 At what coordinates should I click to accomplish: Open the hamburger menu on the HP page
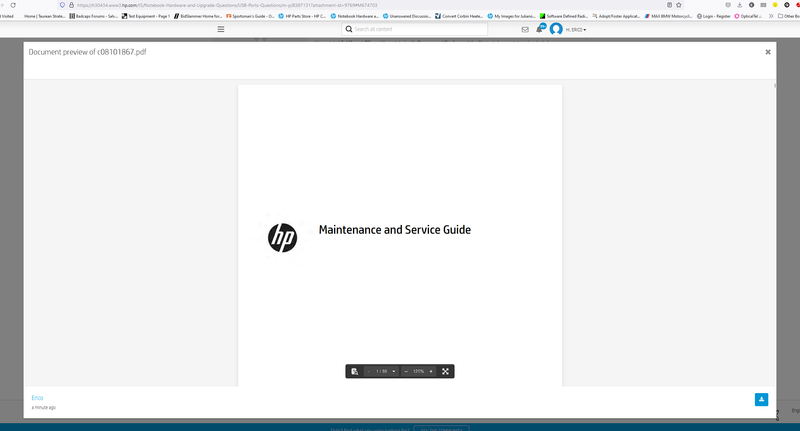[221, 29]
